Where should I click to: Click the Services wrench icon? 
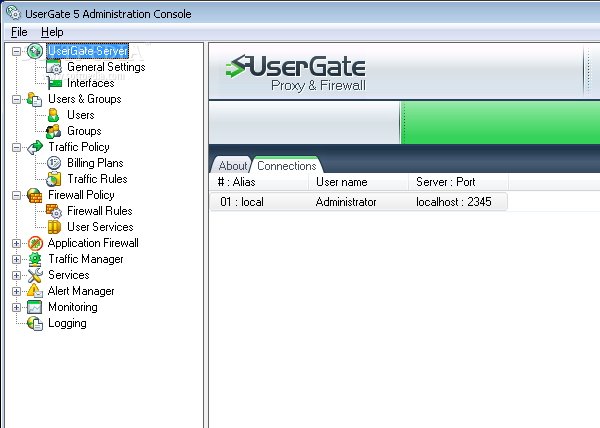35,275
